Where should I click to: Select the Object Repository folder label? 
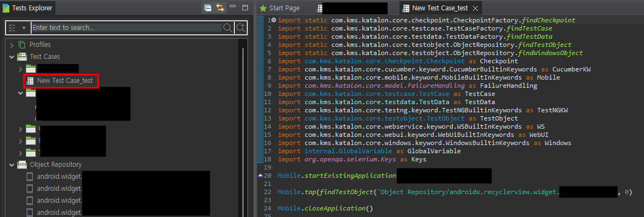tap(56, 165)
